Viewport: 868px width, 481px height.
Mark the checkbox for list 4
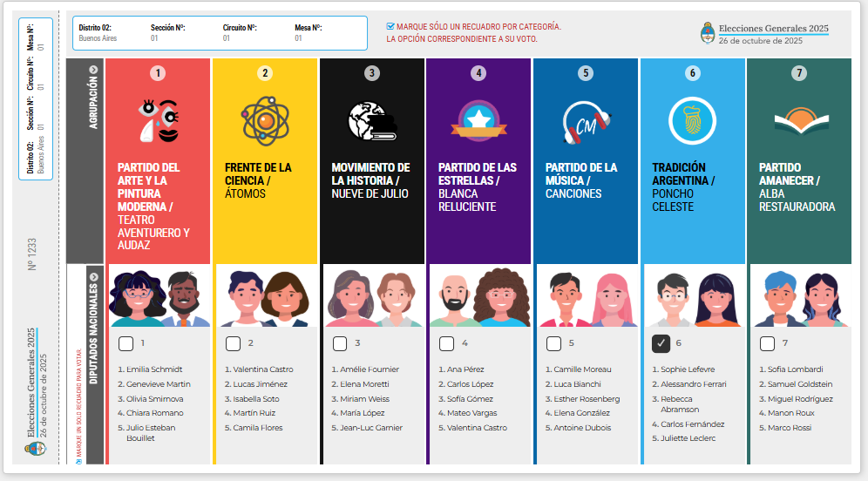(x=446, y=343)
